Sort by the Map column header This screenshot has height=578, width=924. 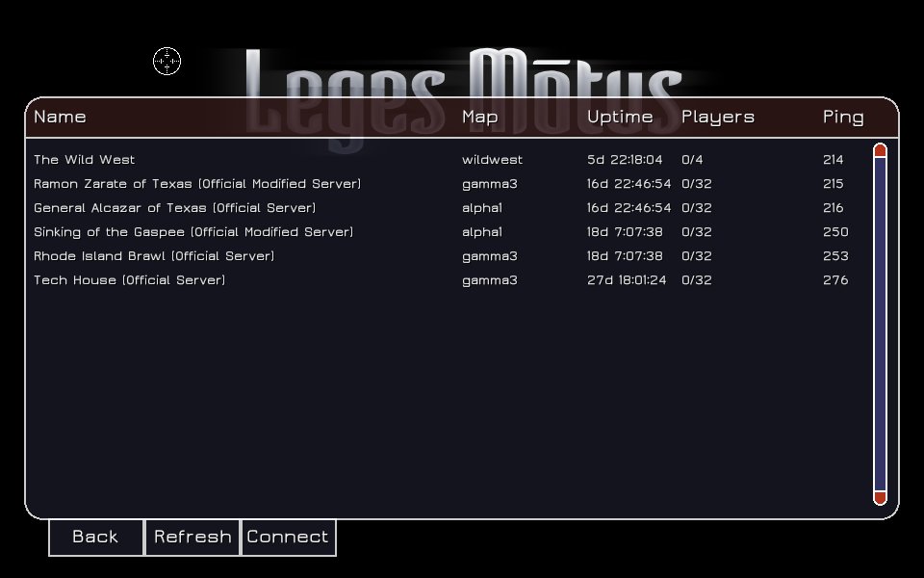480,117
